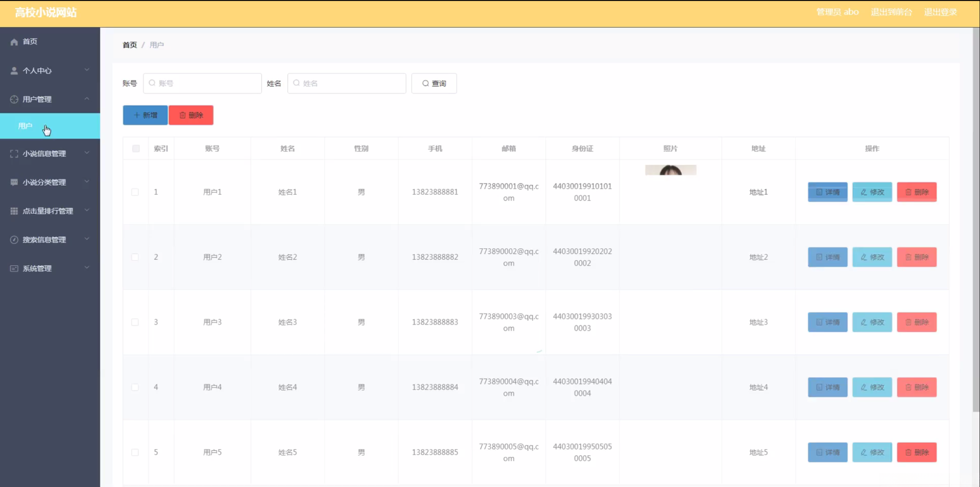Select the checkbox for 用户3 row

coord(135,322)
